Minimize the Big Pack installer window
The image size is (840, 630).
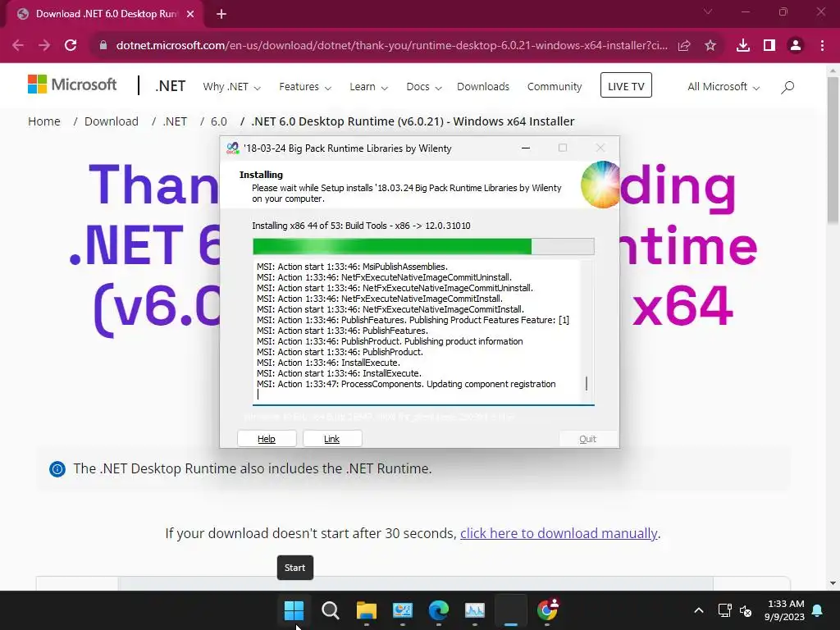526,148
